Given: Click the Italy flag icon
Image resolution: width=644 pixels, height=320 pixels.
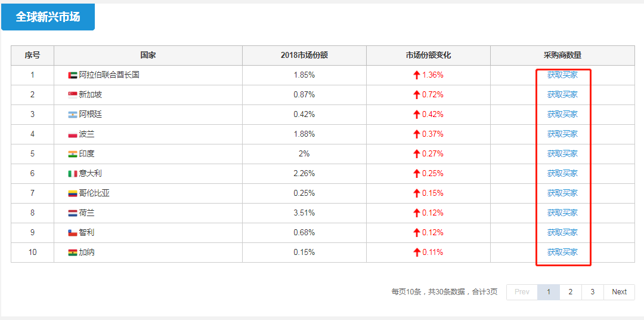Looking at the screenshot, I should 73,174.
